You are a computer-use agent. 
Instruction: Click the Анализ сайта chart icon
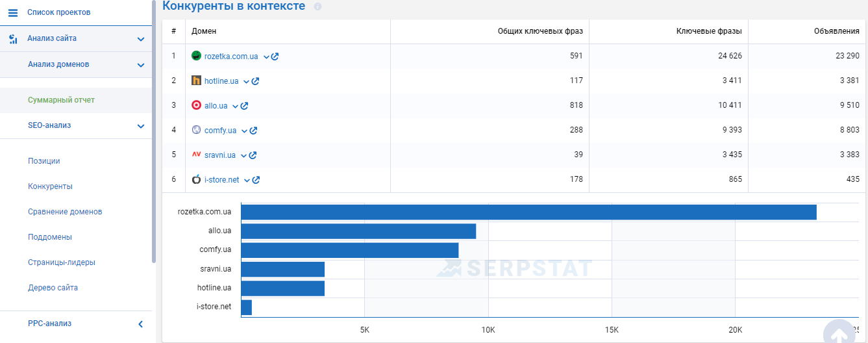13,39
